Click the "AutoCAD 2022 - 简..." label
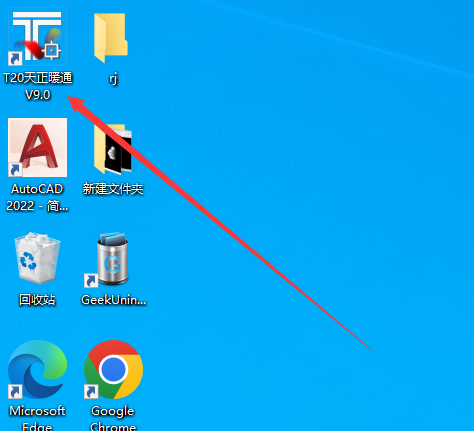The image size is (474, 431). click(37, 197)
